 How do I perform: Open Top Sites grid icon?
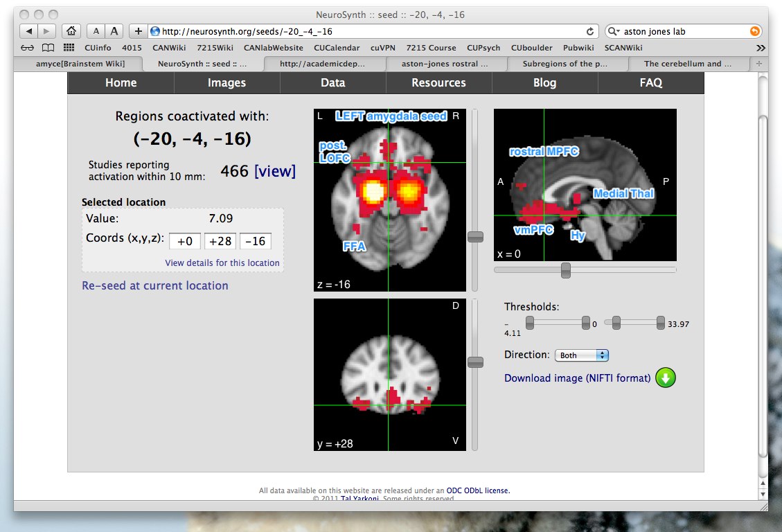coord(69,48)
